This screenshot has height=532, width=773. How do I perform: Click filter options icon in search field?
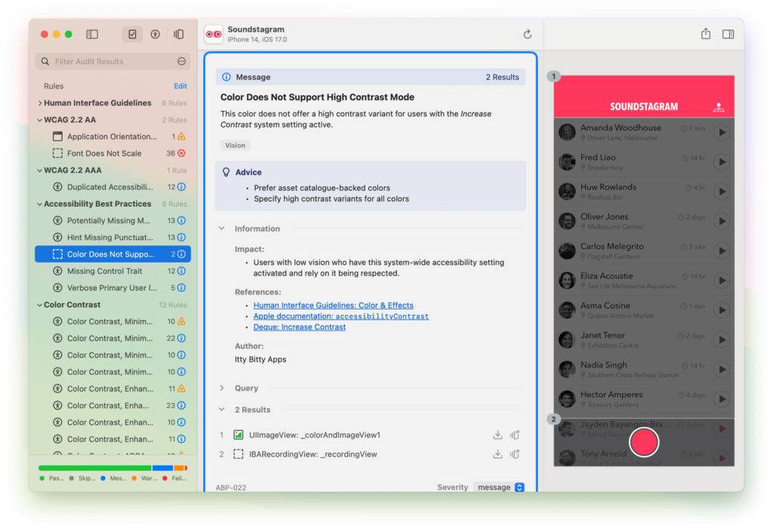182,61
